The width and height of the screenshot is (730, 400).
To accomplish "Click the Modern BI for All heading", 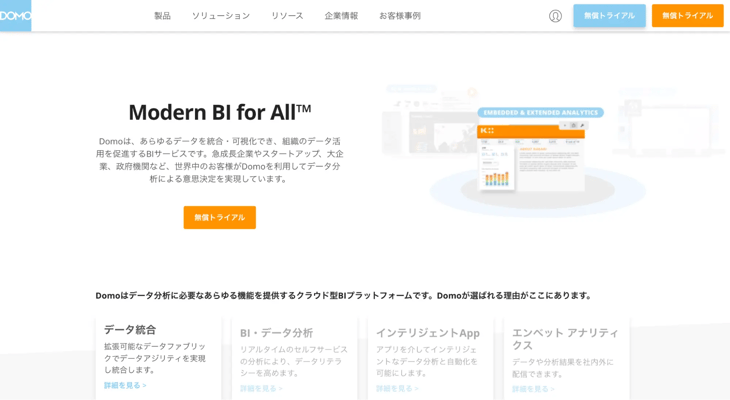I will click(x=220, y=112).
